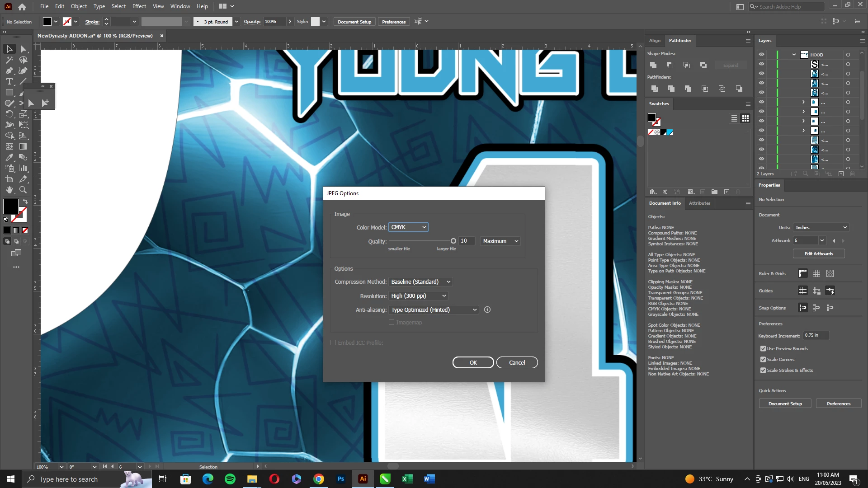The image size is (868, 488).
Task: Click the Create New Layer icon
Action: coord(841,174)
